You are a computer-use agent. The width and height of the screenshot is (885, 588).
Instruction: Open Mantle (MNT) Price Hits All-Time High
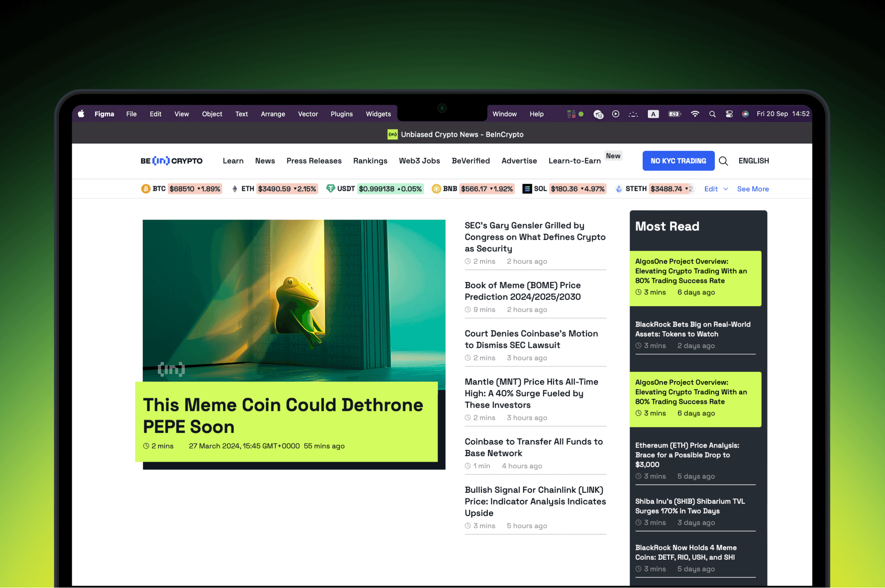pyautogui.click(x=531, y=393)
